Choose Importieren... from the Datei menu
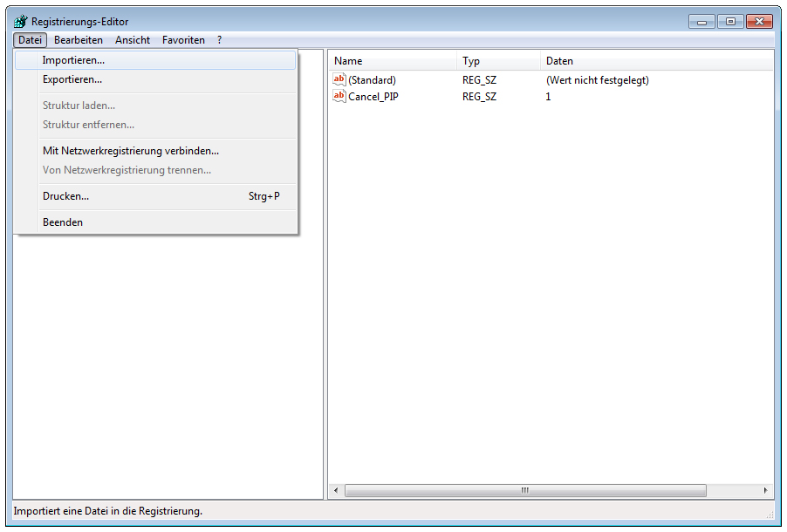This screenshot has width=787, height=532. click(x=73, y=60)
